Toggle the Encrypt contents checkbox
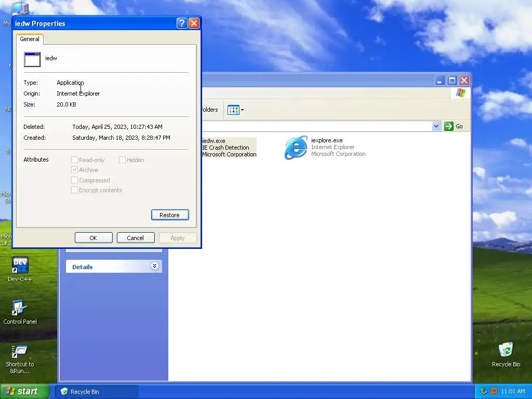532x399 pixels. [74, 190]
